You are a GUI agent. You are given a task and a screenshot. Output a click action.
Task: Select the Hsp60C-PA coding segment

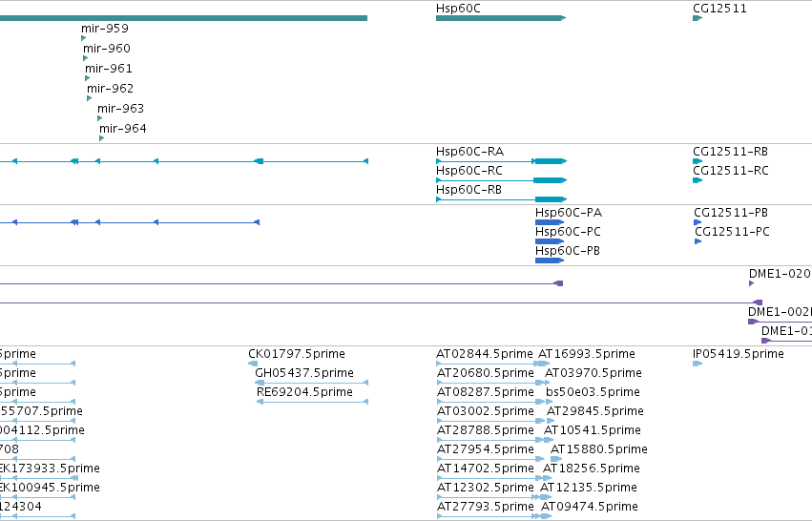click(x=550, y=222)
